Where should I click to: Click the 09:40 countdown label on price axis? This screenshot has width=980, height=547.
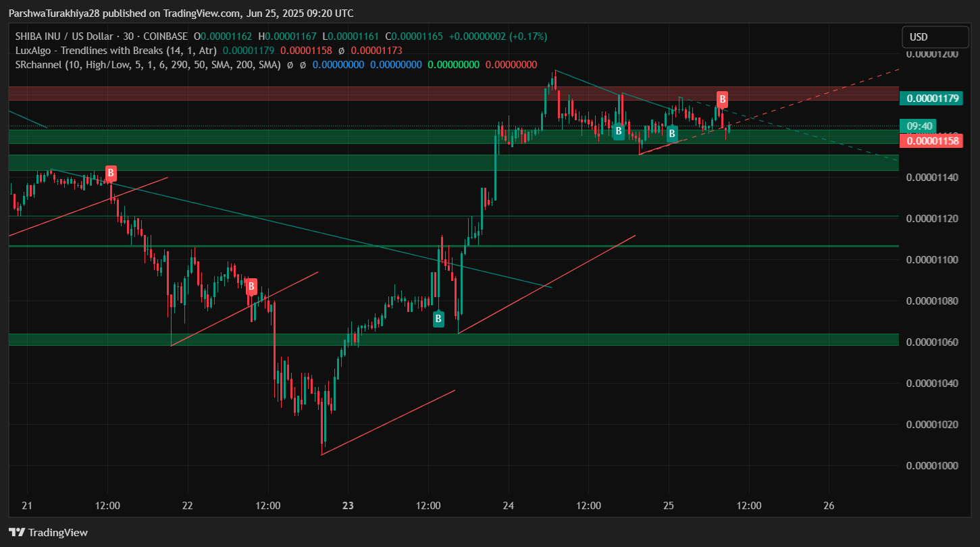point(919,126)
